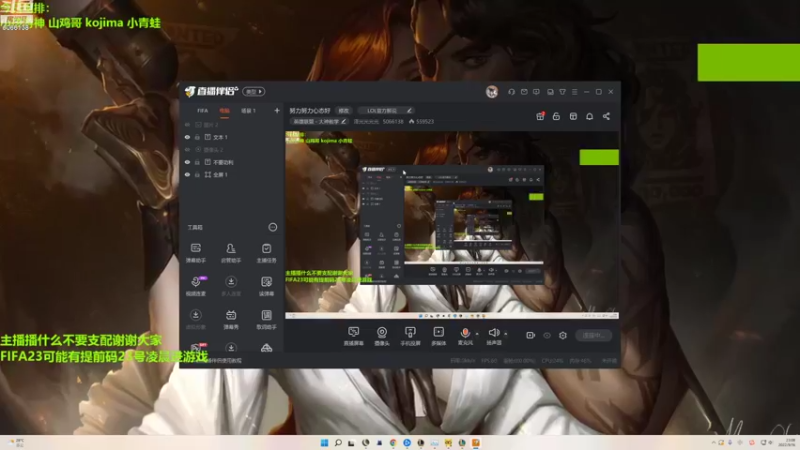Image resolution: width=800 pixels, height=450 pixels.
Task: Click the streamer avatar in the title bar
Action: click(x=492, y=92)
